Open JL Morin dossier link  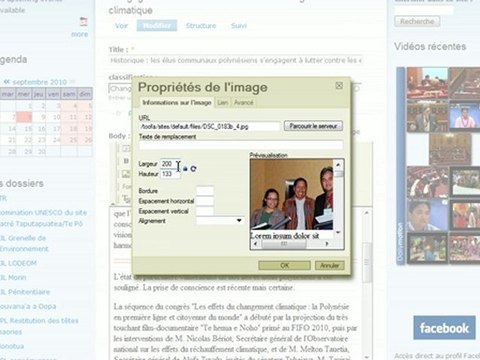pos(13,277)
